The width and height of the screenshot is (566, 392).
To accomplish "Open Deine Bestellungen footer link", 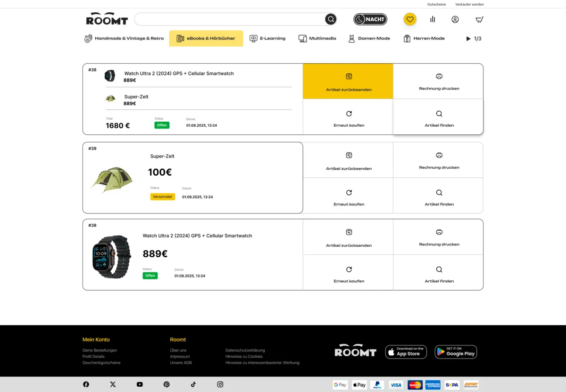I will (x=100, y=350).
